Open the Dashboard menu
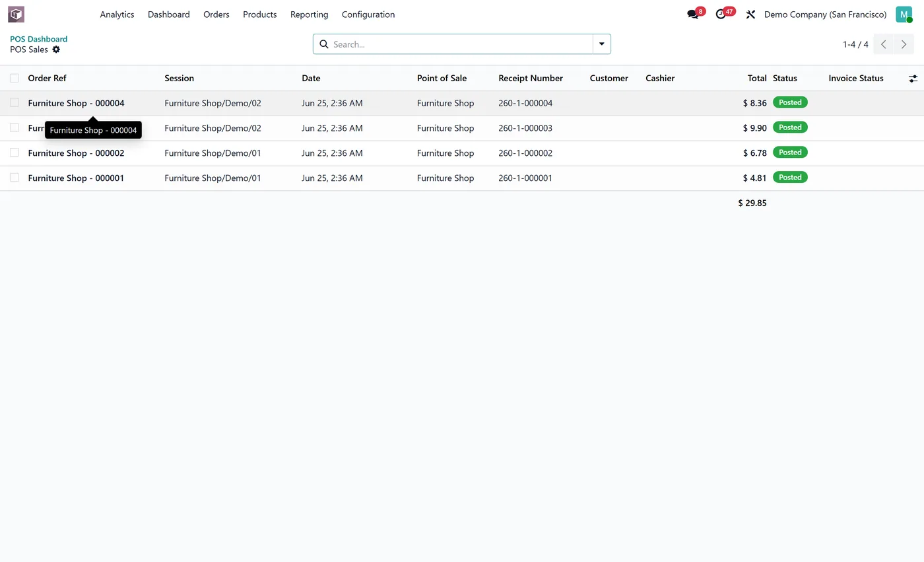The width and height of the screenshot is (924, 562). (x=169, y=15)
